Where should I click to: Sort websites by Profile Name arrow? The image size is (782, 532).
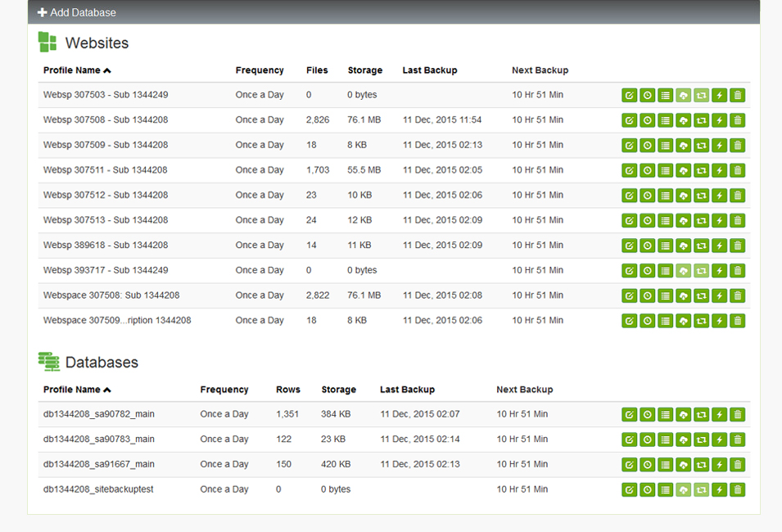(107, 70)
